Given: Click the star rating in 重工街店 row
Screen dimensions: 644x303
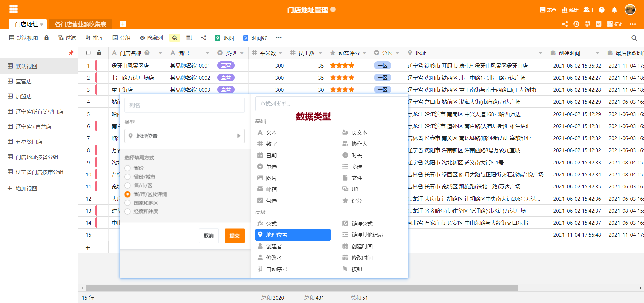Looking at the screenshot, I should [342, 90].
